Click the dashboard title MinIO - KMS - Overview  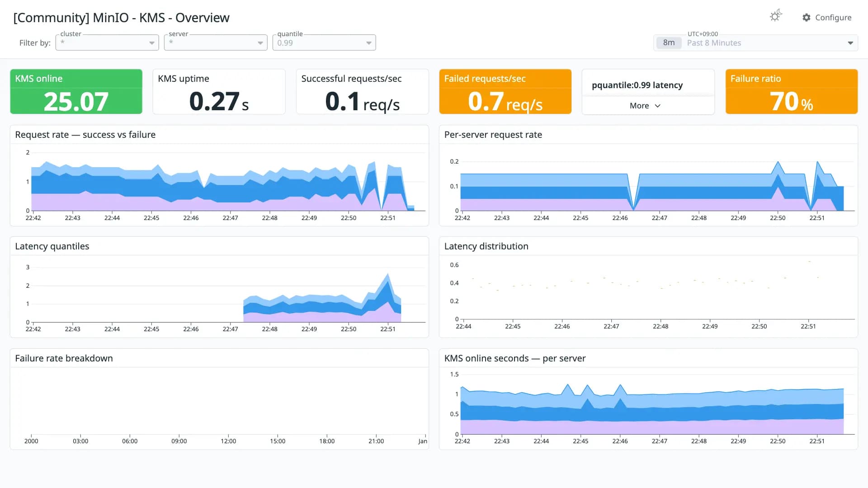click(x=121, y=18)
